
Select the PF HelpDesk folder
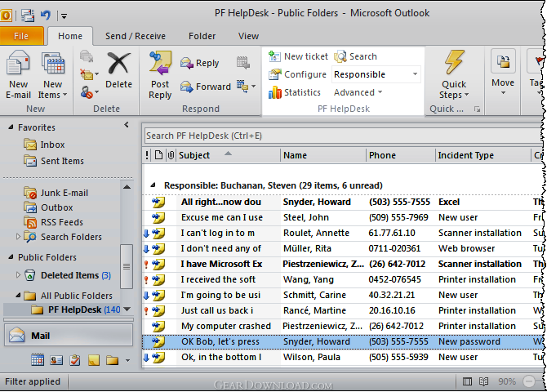coord(76,310)
